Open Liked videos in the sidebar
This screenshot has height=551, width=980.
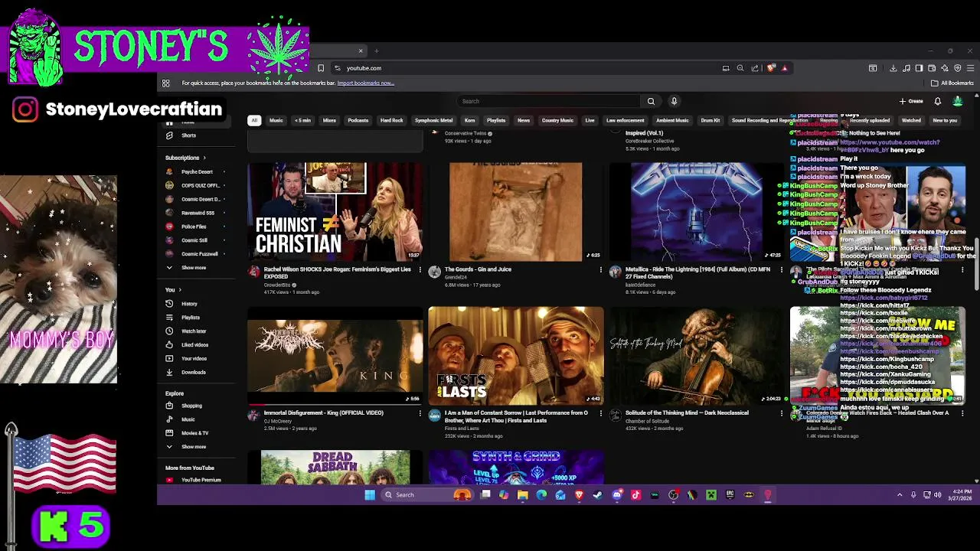(x=198, y=345)
